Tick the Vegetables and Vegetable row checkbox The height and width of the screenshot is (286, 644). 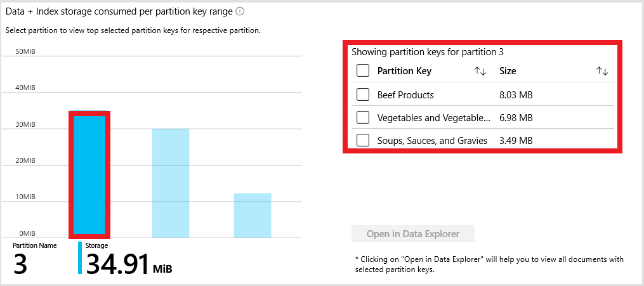363,117
